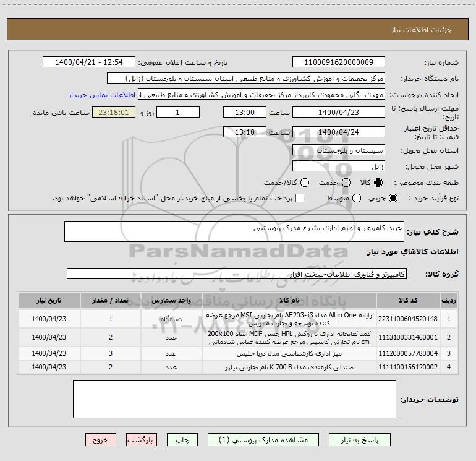
Task: Click the چاپ print button
Action: tap(182, 440)
